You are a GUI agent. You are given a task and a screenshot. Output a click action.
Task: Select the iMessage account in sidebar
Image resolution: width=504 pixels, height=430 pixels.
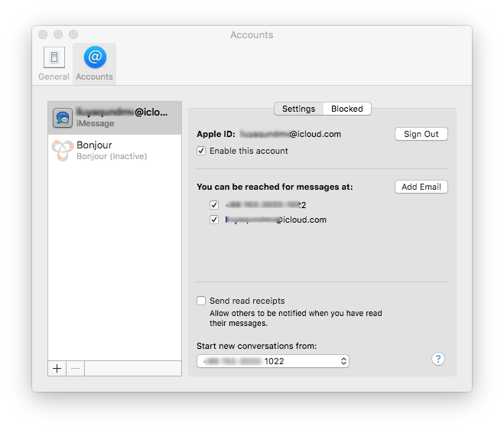click(x=115, y=118)
